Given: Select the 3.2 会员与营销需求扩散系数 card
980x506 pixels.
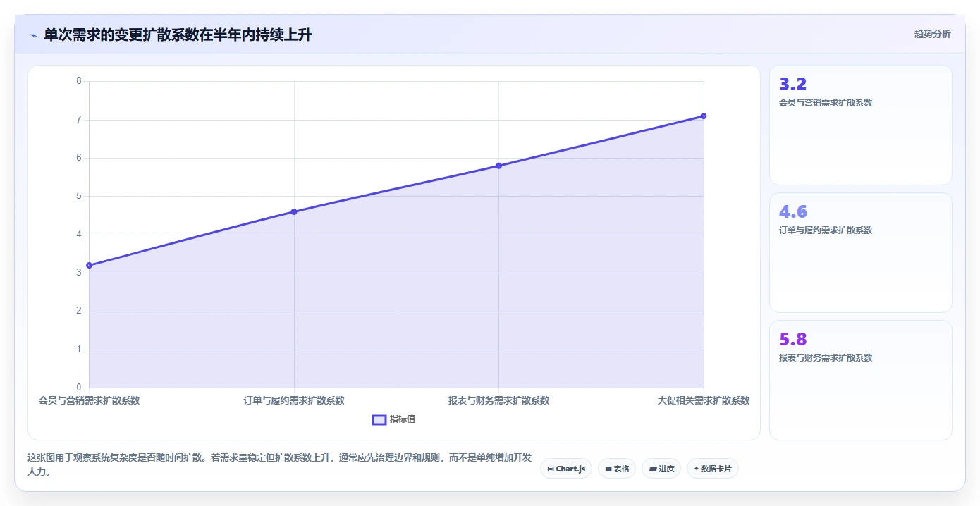Looking at the screenshot, I should (861, 125).
